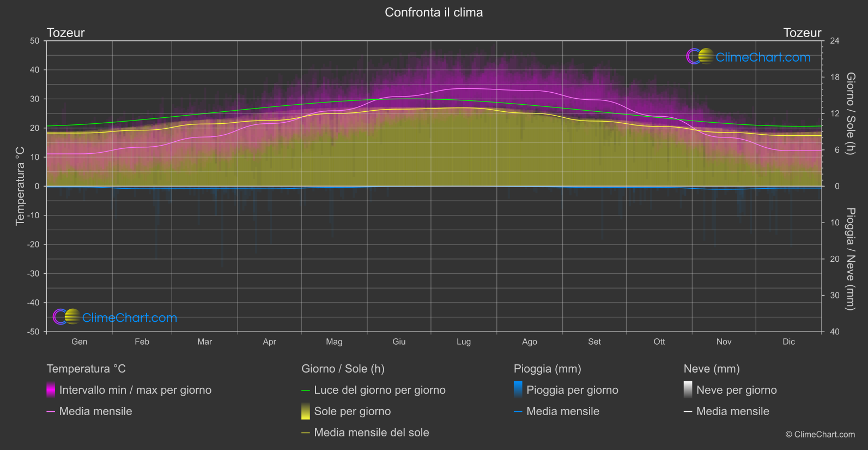Screen dimensions: 868x450
Task: Open the ClimeChart.com link at bottom left
Action: (130, 318)
